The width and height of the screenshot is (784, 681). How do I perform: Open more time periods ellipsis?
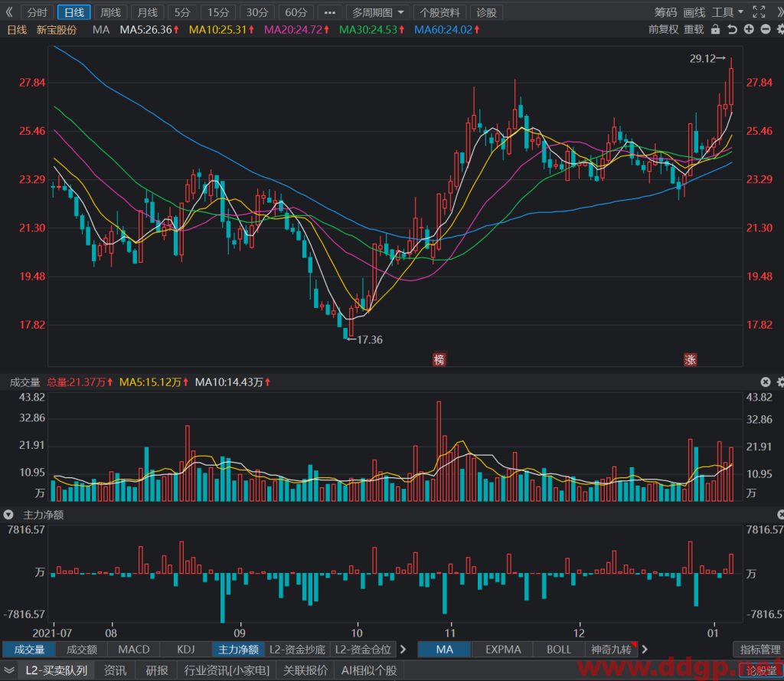tap(329, 12)
